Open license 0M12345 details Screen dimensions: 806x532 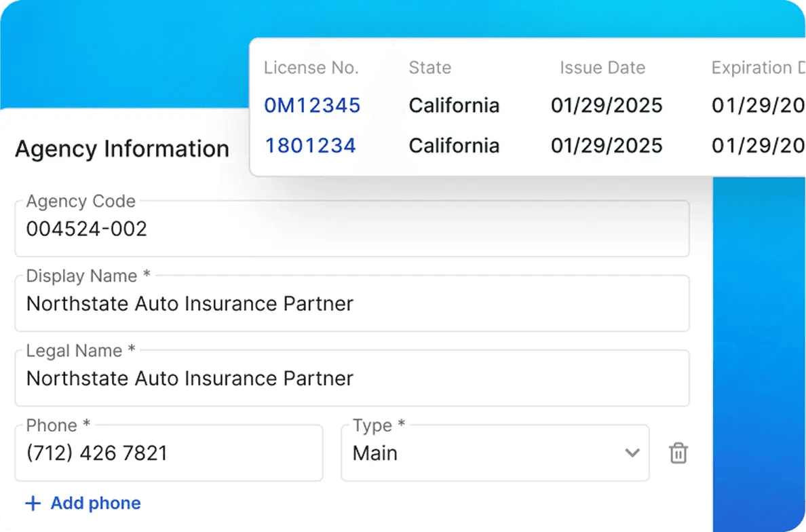coord(312,105)
